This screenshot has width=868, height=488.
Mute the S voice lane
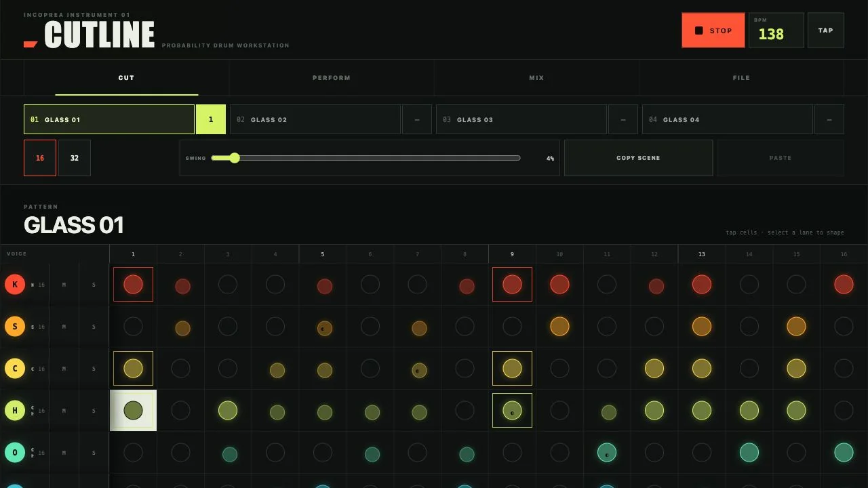(x=64, y=327)
